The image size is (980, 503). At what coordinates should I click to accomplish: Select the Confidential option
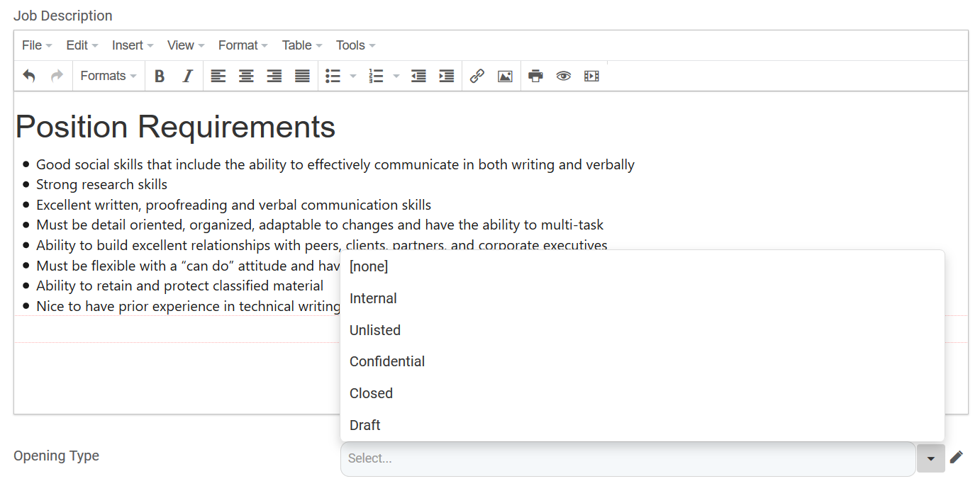pyautogui.click(x=387, y=361)
